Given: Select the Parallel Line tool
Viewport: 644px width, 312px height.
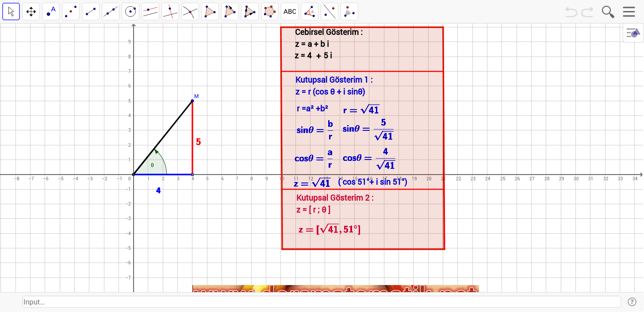Looking at the screenshot, I should coord(150,11).
